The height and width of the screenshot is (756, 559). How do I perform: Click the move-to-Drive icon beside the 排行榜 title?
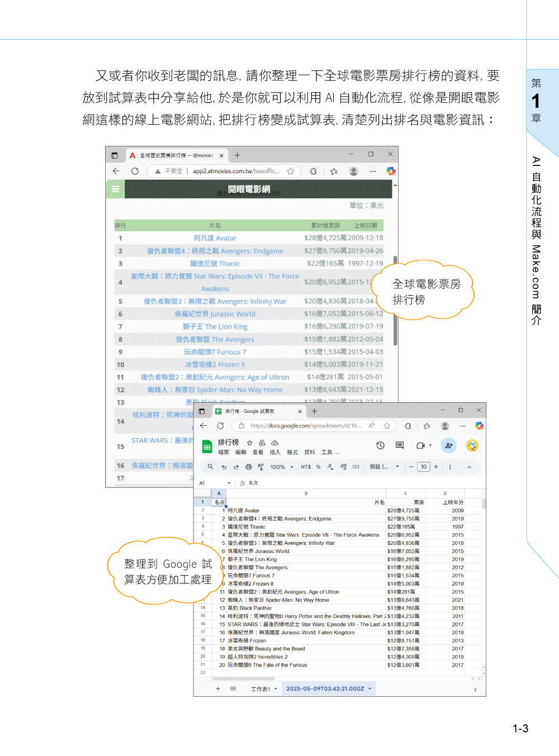(x=262, y=443)
